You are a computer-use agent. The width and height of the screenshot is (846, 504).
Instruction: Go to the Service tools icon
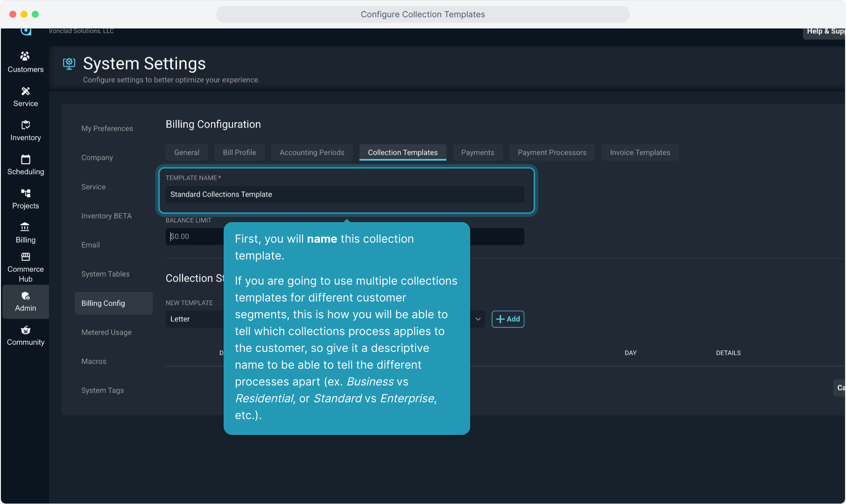(25, 91)
